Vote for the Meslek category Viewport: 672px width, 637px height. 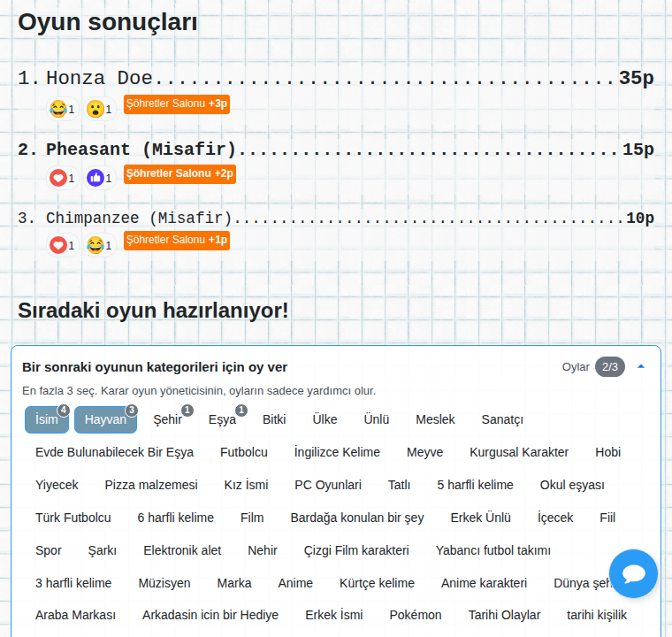435,419
